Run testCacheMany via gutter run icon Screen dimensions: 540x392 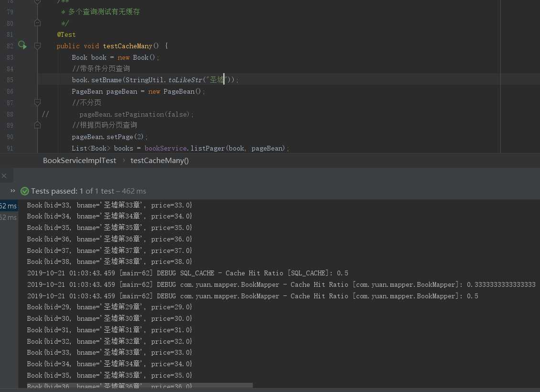click(22, 45)
